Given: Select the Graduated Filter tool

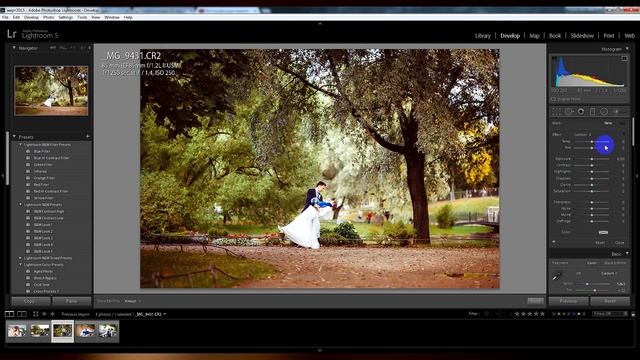Looking at the screenshot, I should (592, 111).
